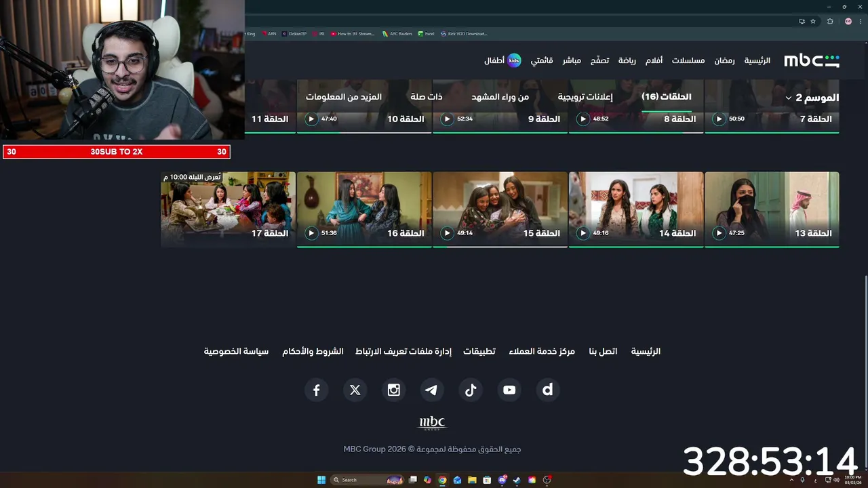Open مباشر in the top navigation

coord(572,60)
